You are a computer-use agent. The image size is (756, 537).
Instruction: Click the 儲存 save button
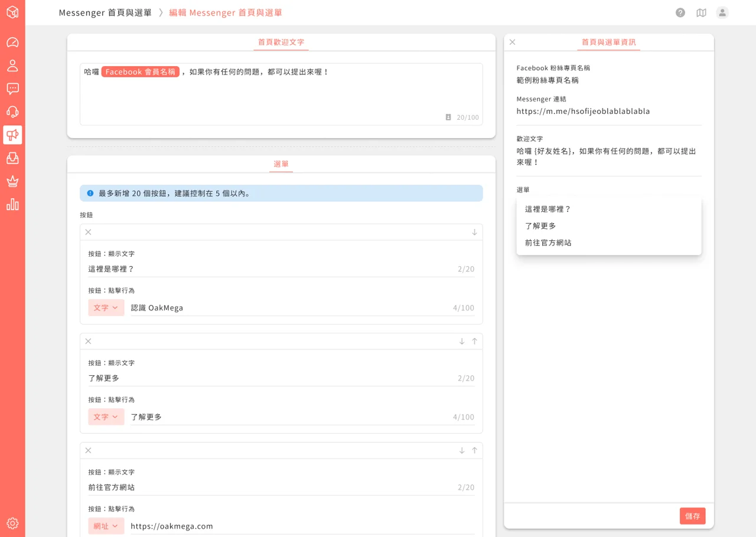pos(692,516)
